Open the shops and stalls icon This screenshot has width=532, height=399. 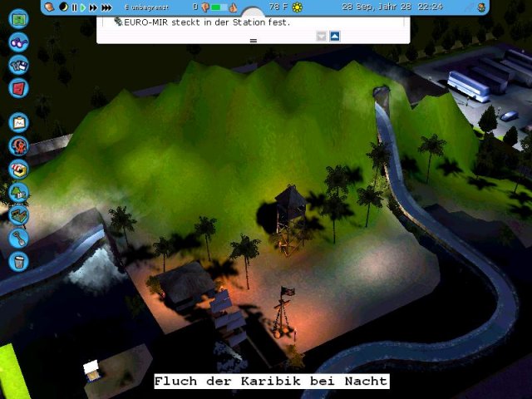[x=18, y=169]
